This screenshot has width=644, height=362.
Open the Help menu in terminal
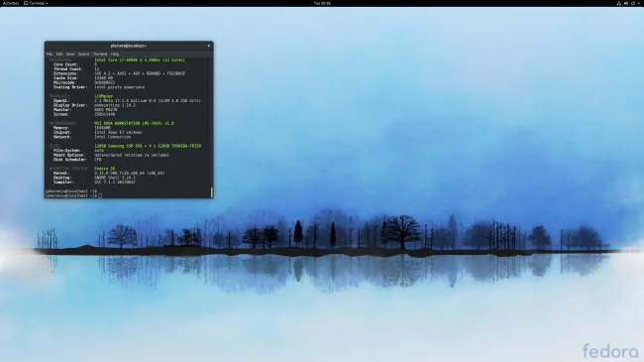[115, 54]
